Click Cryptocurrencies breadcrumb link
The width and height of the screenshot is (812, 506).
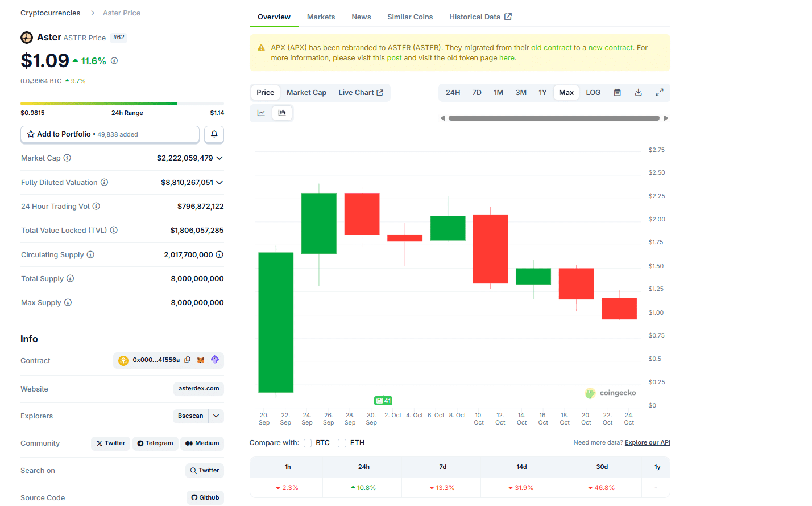[50, 13]
